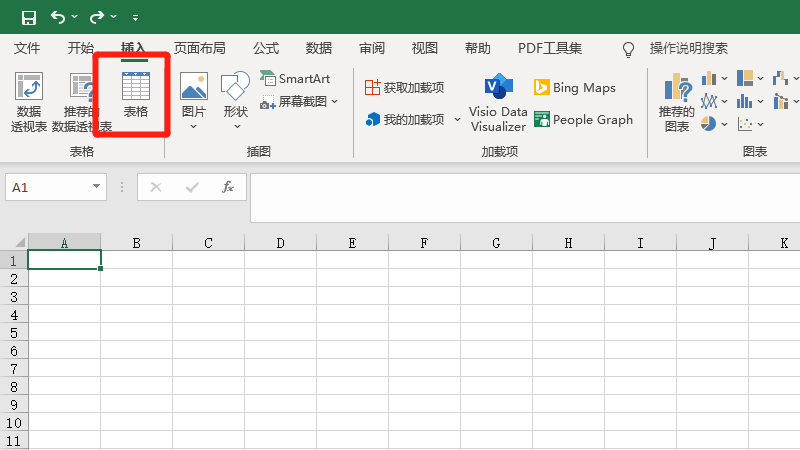Viewport: 800px width, 450px height.
Task: Click the undo arrow icon
Action: [x=58, y=17]
